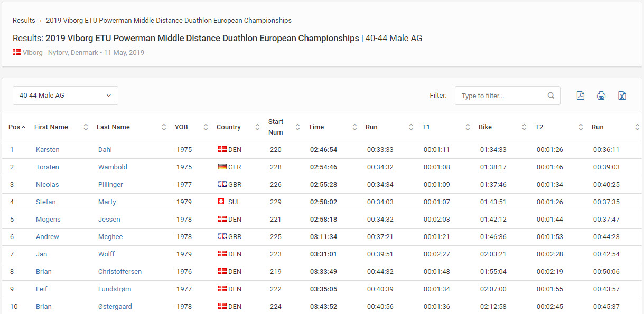Click sort arrows on T1 column
Image resolution: width=644 pixels, height=314 pixels.
(468, 127)
